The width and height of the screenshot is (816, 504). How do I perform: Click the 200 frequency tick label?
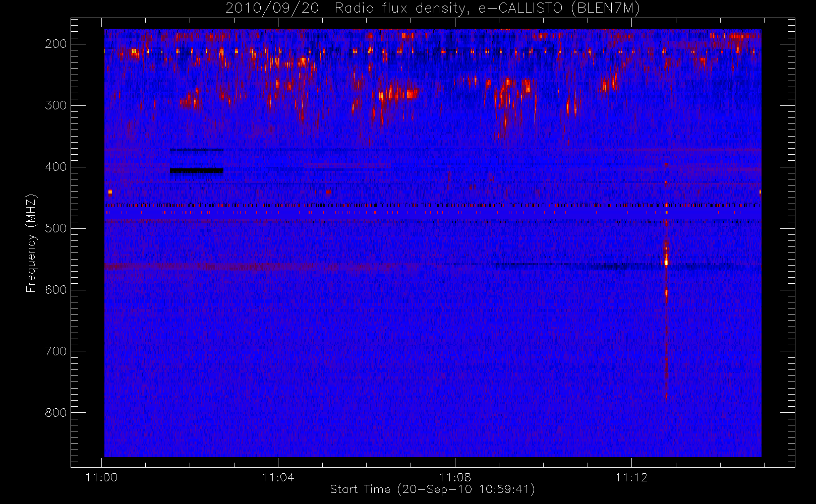pyautogui.click(x=56, y=44)
